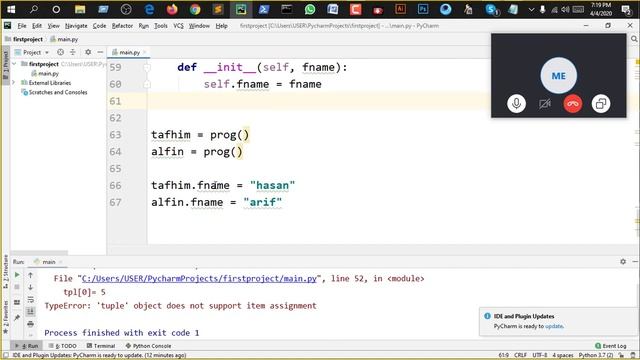The image size is (640, 360).
Task: Click the update link in notification
Action: (554, 326)
